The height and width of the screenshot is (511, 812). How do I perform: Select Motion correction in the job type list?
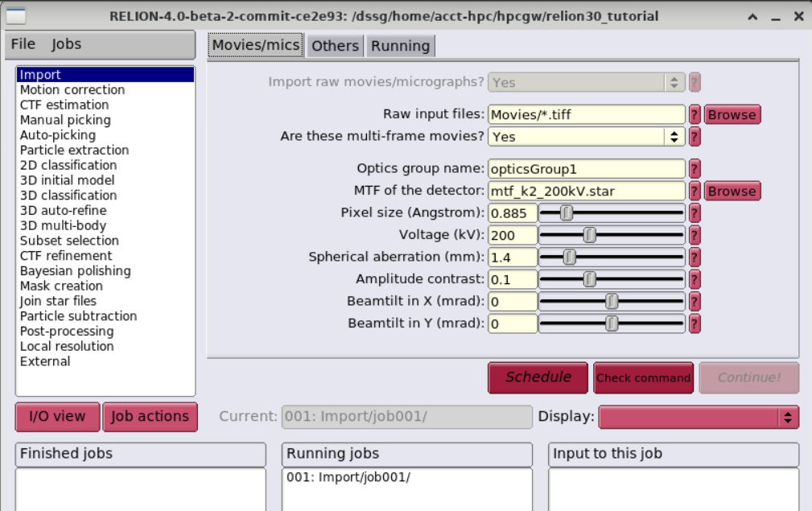click(x=72, y=89)
